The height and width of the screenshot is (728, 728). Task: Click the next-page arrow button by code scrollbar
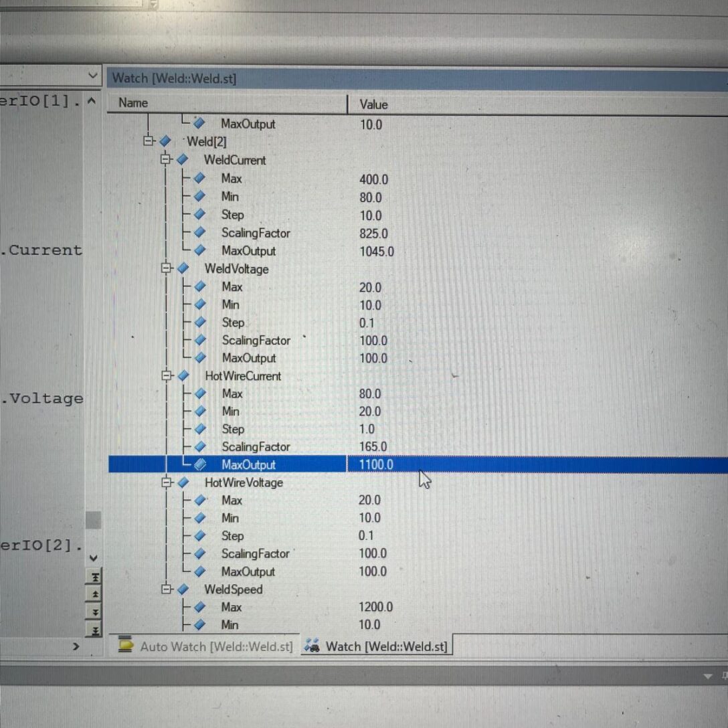94,612
